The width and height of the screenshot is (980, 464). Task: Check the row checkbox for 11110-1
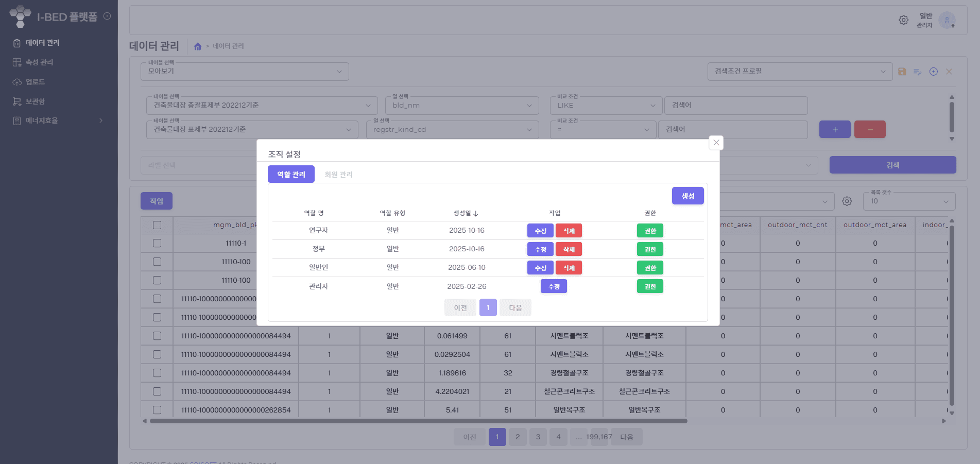[157, 243]
